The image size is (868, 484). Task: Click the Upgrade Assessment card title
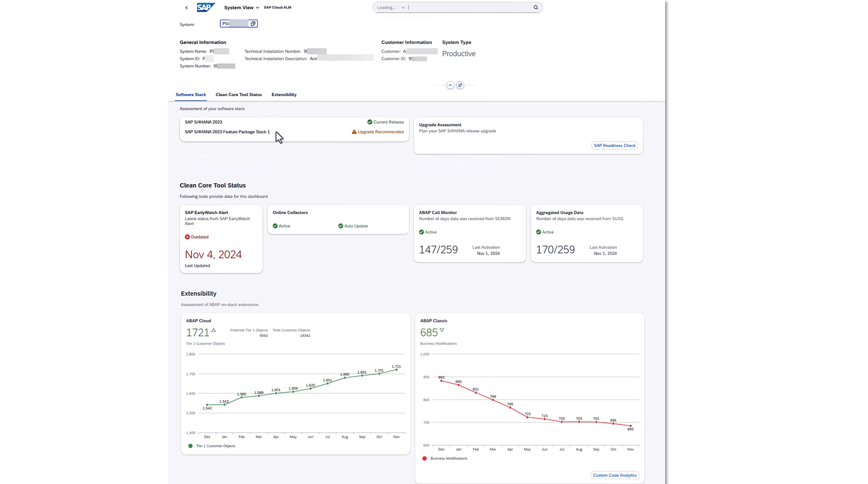click(x=440, y=125)
